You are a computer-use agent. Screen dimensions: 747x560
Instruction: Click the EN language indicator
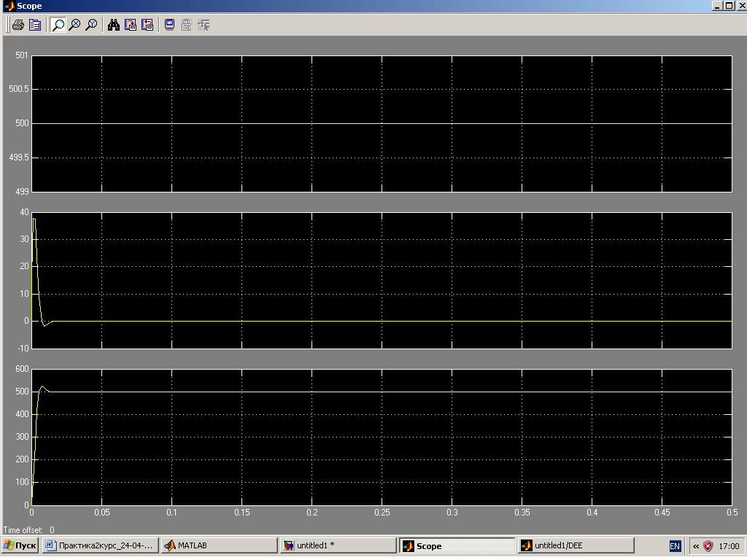(x=675, y=546)
